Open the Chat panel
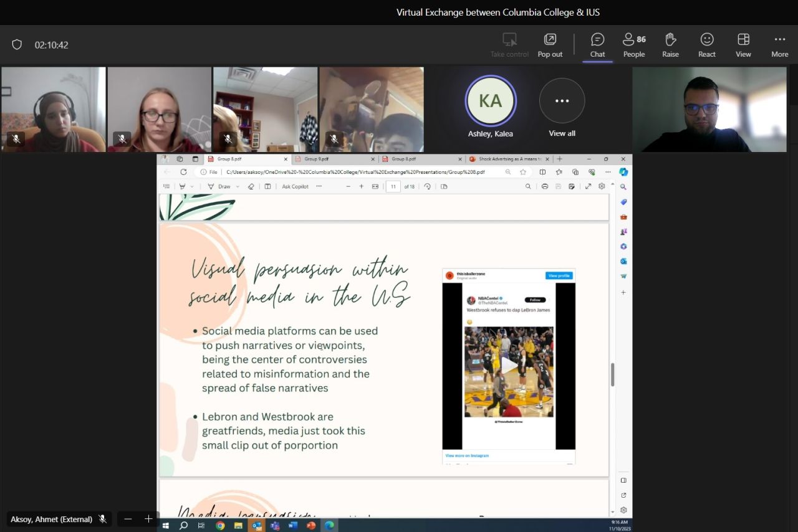 (597, 45)
